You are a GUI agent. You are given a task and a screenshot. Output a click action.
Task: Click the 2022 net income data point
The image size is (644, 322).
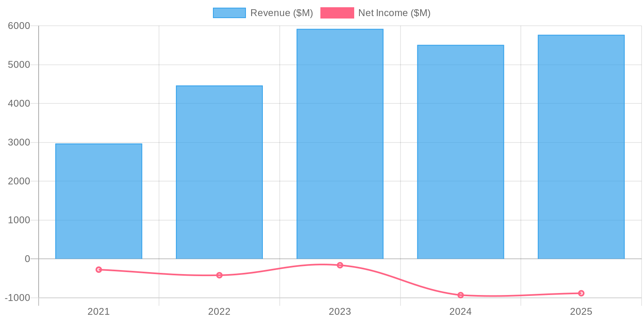(219, 275)
